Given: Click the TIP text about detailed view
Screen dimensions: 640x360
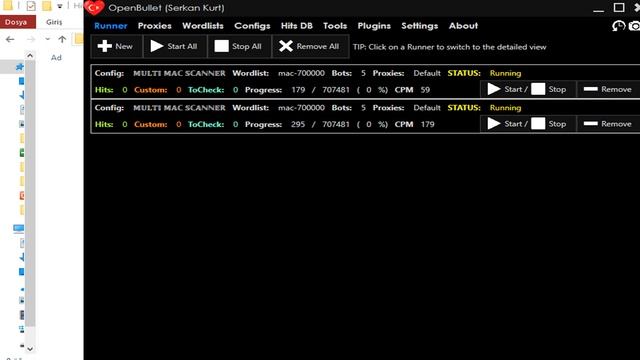Looking at the screenshot, I should click(x=449, y=47).
